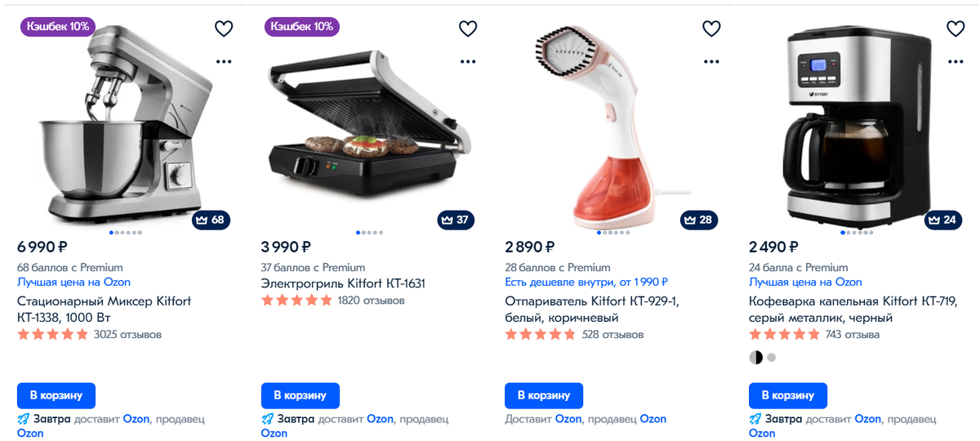Expand the three-dot menu on the coffee maker
This screenshot has height=441, width=980.
click(x=955, y=61)
